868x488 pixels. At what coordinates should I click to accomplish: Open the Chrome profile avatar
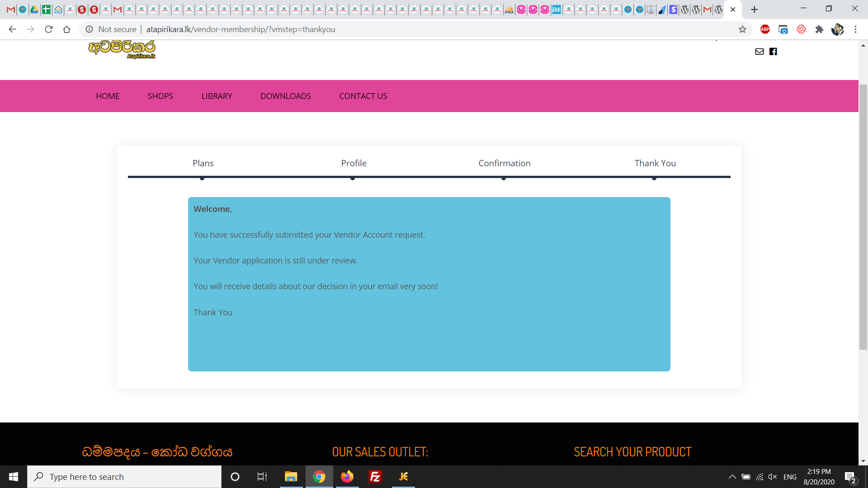click(x=837, y=29)
